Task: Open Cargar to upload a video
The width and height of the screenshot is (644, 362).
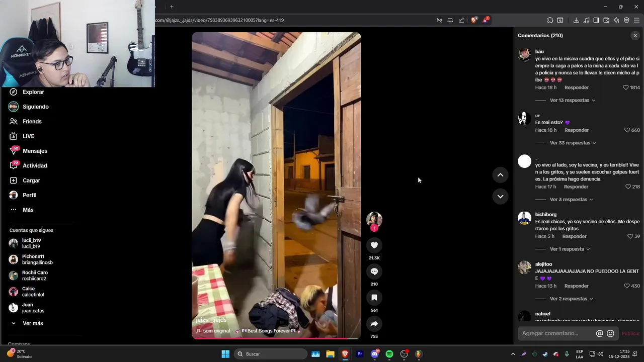Action: (x=31, y=180)
